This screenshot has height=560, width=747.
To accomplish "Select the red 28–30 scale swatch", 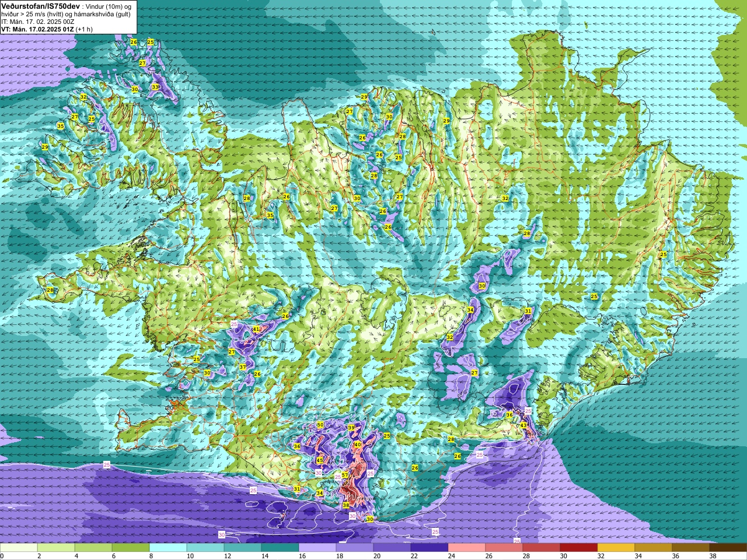I will [542, 548].
